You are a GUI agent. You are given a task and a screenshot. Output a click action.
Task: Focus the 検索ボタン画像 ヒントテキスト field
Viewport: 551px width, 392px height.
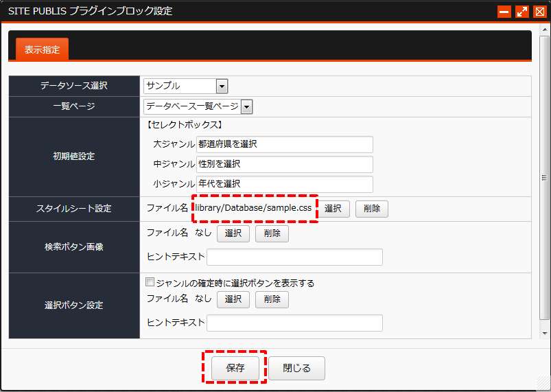[x=294, y=257]
